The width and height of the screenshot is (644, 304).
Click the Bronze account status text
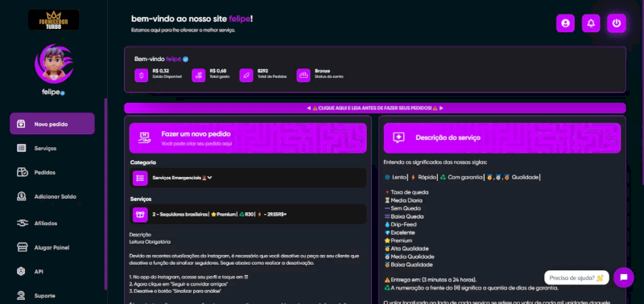(x=323, y=71)
